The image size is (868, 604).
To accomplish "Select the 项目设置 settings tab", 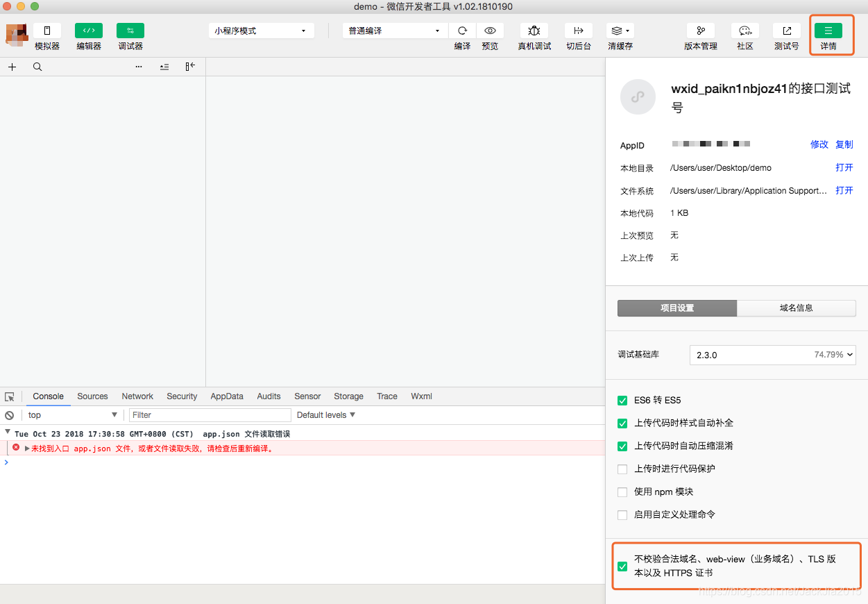I will tap(677, 308).
